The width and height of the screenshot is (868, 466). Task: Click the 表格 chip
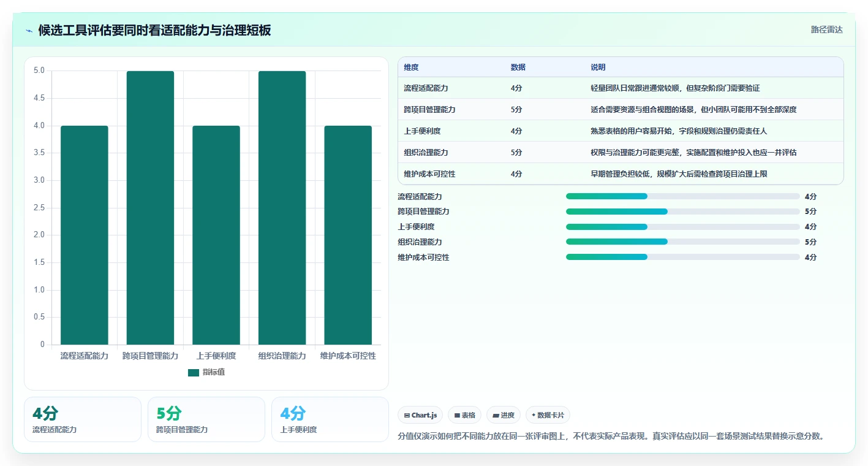(x=465, y=415)
